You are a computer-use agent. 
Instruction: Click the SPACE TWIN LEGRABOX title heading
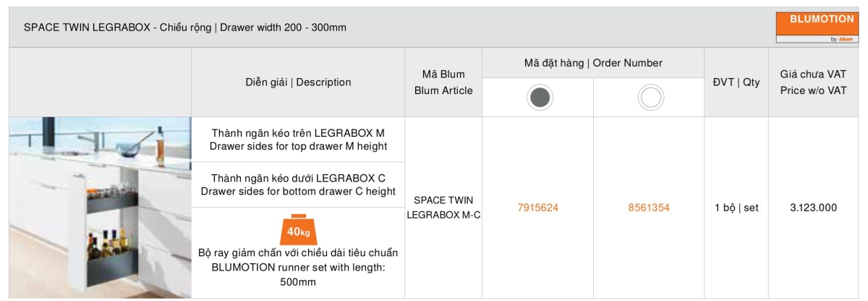pos(185,28)
